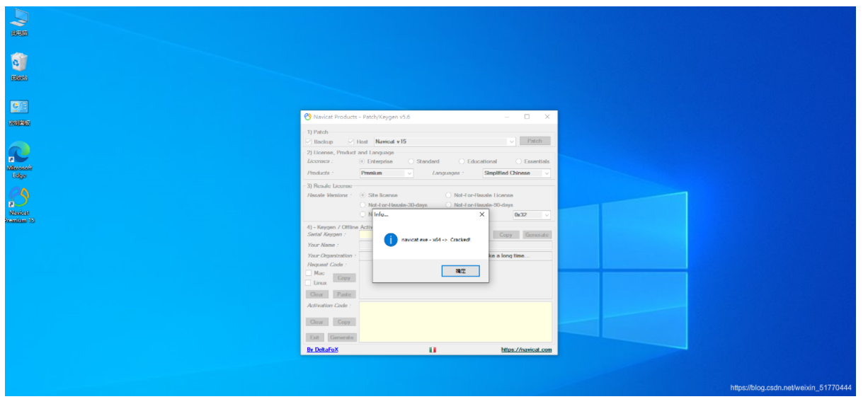This screenshot has height=404, width=868.
Task: Close the Info dialog with its X
Action: (481, 214)
